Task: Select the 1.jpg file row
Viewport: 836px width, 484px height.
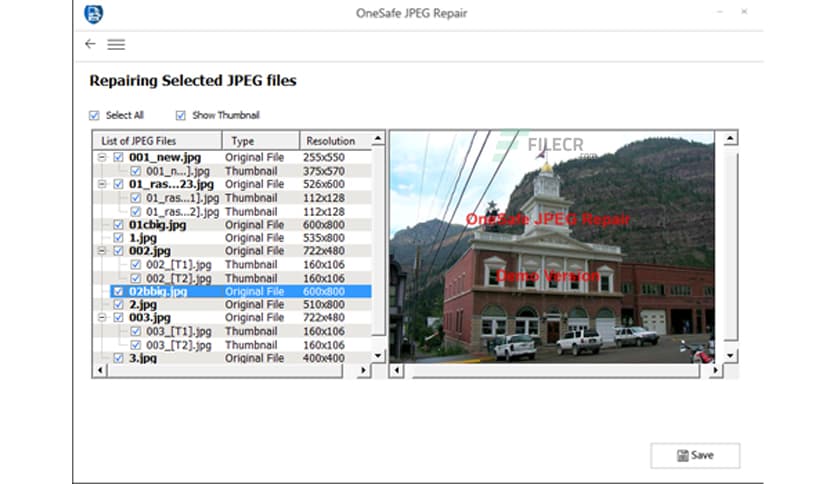Action: (232, 238)
